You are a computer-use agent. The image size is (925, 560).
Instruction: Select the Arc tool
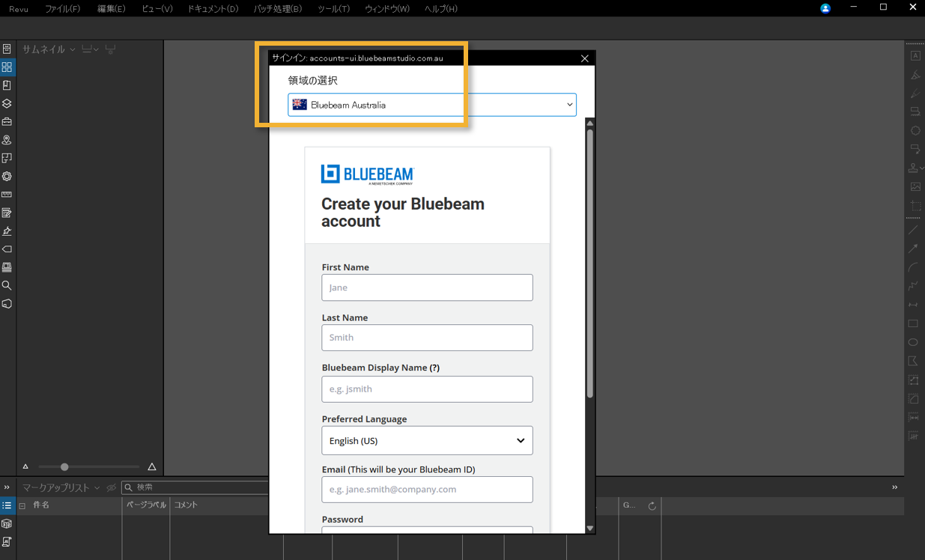[913, 267]
